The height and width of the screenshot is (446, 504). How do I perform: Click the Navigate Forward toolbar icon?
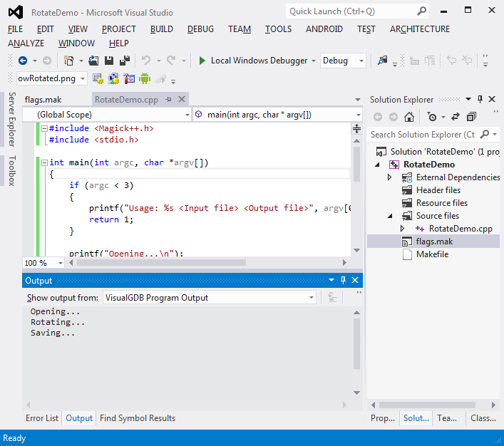click(47, 61)
